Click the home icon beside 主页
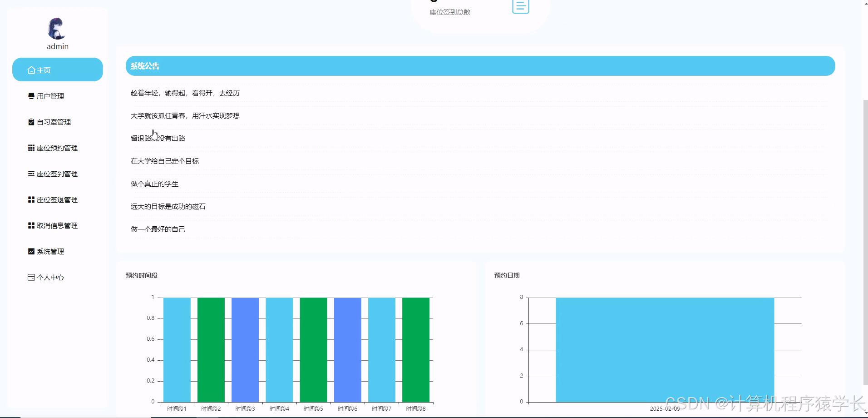 coord(31,70)
